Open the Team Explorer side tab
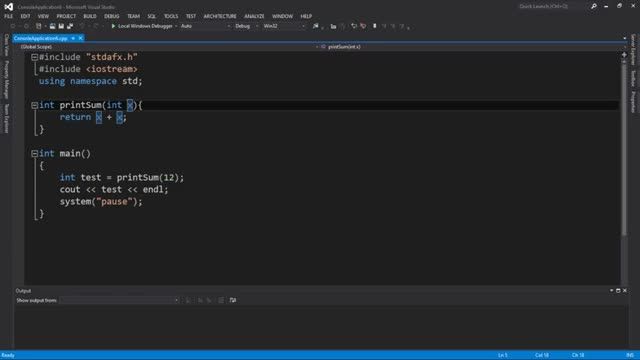This screenshot has height=360, width=640. (x=7, y=118)
